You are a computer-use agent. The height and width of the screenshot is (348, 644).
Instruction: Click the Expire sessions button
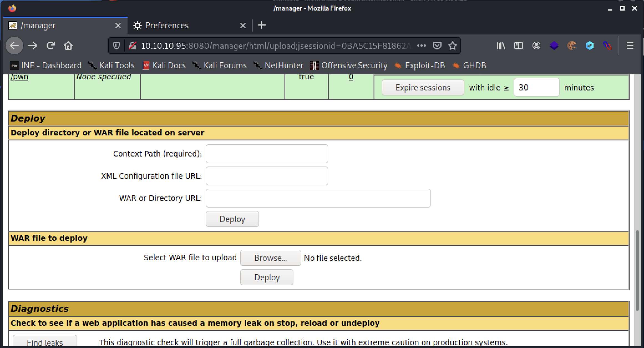422,88
